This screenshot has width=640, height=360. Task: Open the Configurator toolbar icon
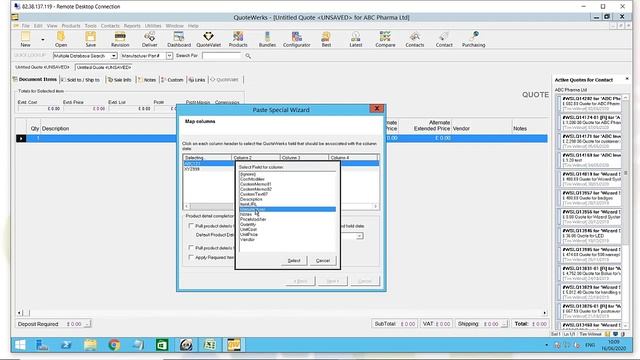pos(297,39)
